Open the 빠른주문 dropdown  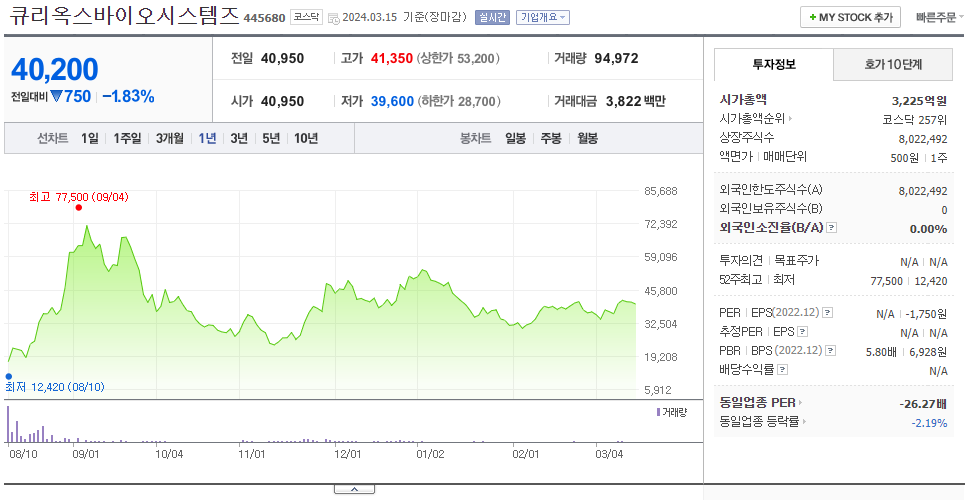pos(940,17)
